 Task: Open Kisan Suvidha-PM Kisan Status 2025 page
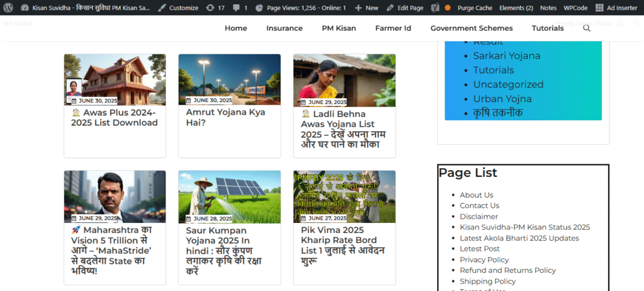(x=525, y=227)
